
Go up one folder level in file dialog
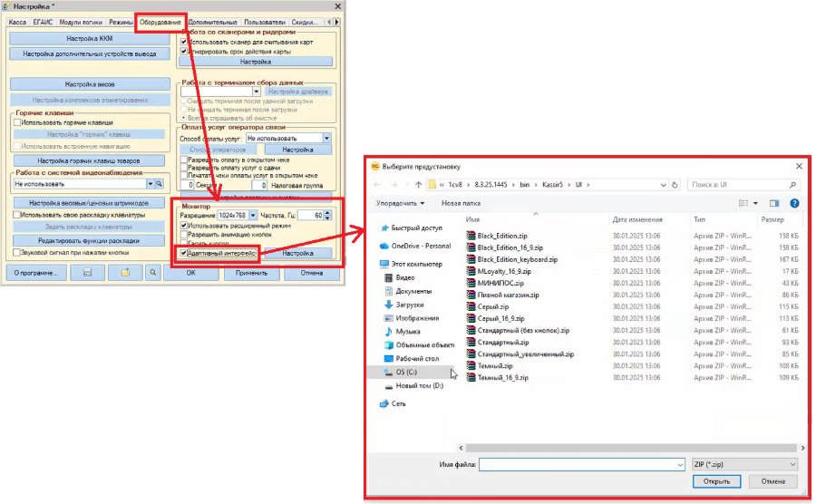click(x=418, y=185)
